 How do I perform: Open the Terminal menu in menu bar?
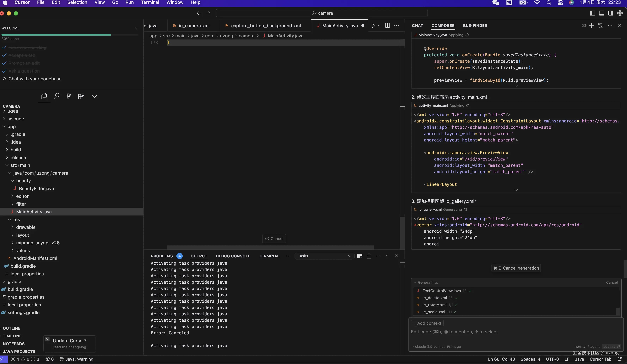[150, 2]
